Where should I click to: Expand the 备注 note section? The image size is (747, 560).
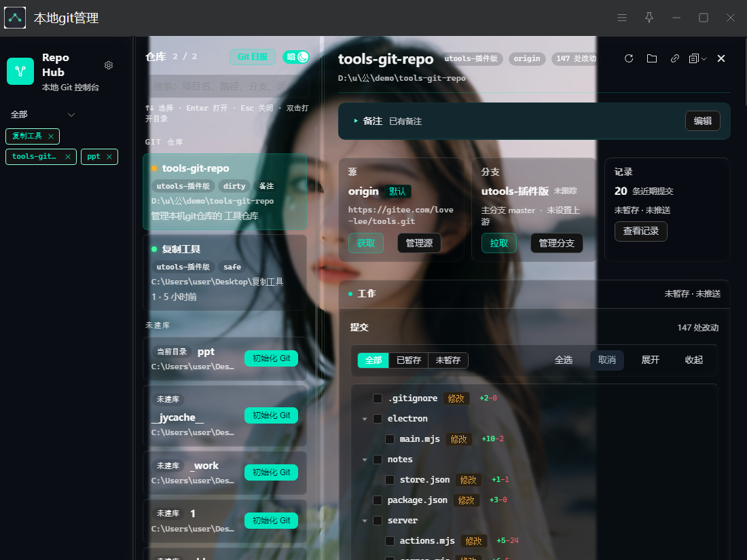click(x=356, y=121)
